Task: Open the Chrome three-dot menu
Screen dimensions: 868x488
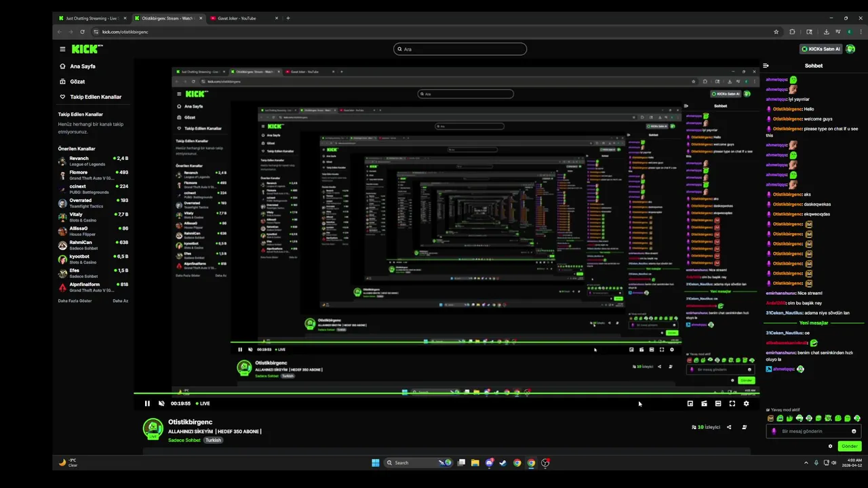Action: pyautogui.click(x=861, y=32)
